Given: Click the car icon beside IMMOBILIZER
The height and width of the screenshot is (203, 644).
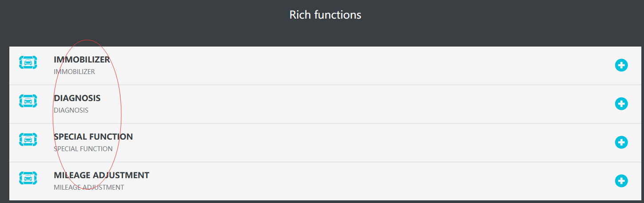Looking at the screenshot, I should pos(28,62).
